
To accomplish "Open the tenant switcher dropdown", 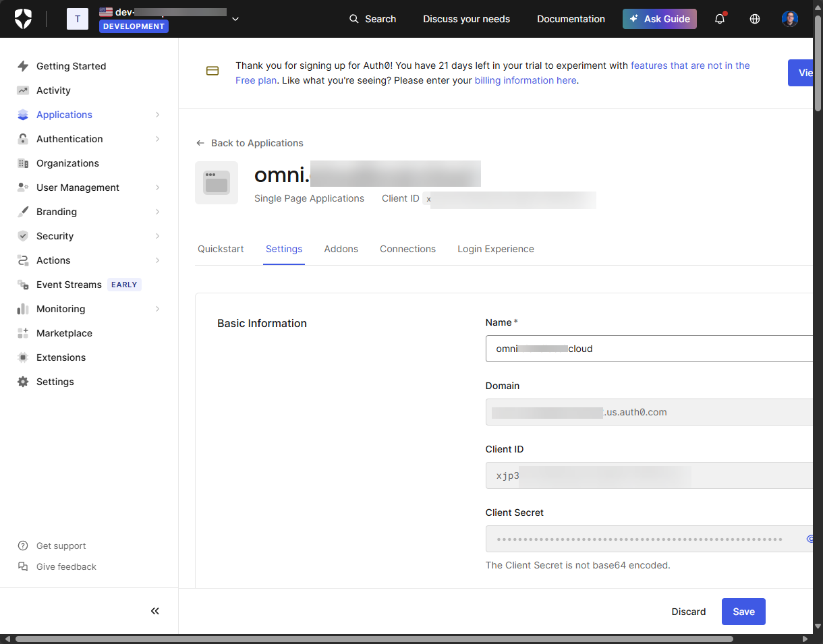I will (x=235, y=19).
